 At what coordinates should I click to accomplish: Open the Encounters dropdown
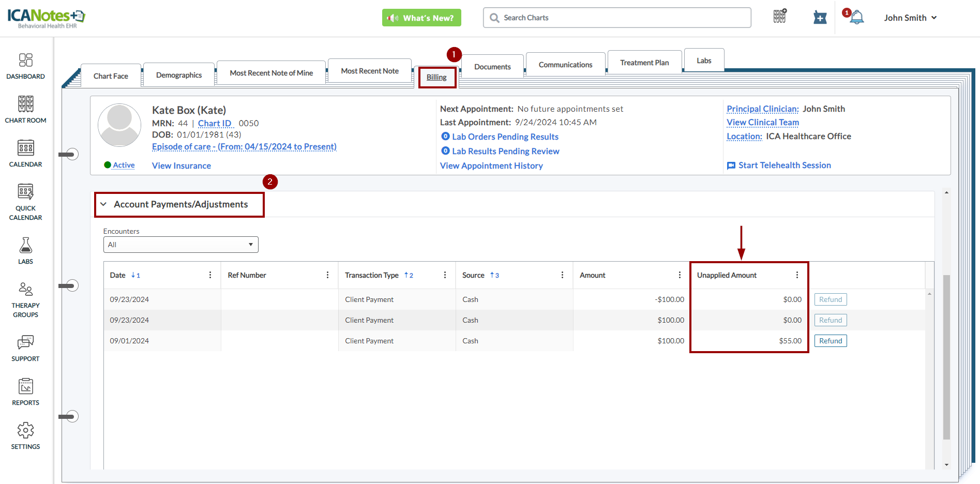pos(180,245)
